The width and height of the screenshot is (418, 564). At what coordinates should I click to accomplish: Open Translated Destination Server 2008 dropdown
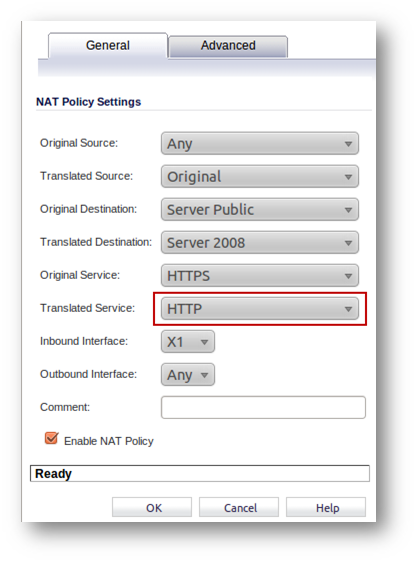pos(260,243)
